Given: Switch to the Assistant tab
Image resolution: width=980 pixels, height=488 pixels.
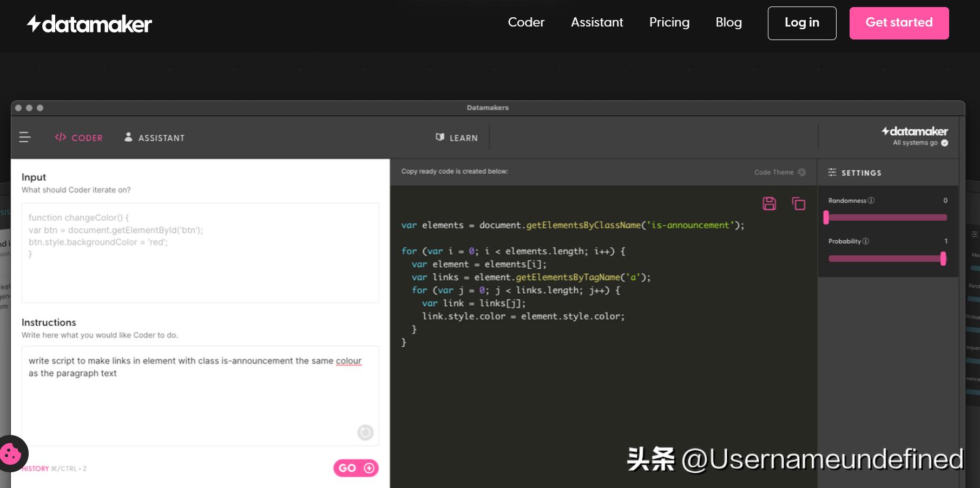Looking at the screenshot, I should pos(155,138).
